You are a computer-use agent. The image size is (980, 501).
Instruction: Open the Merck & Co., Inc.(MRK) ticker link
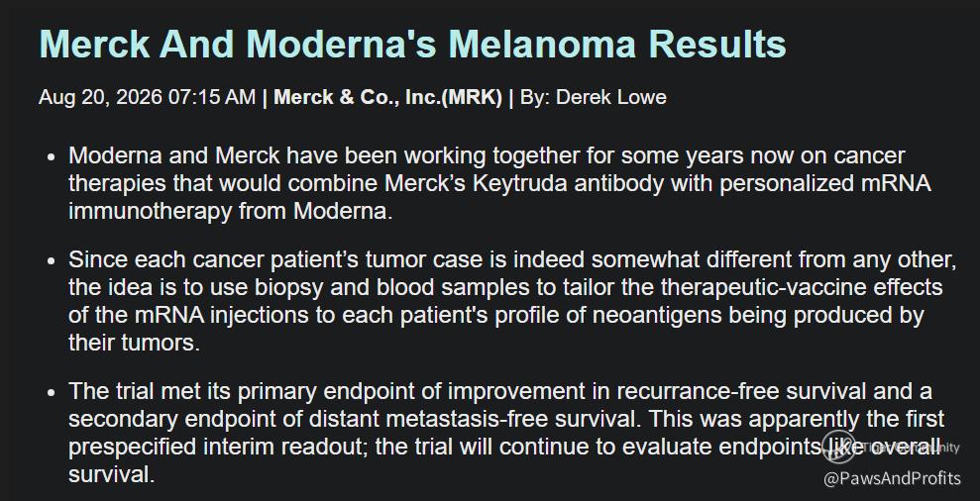coord(387,97)
